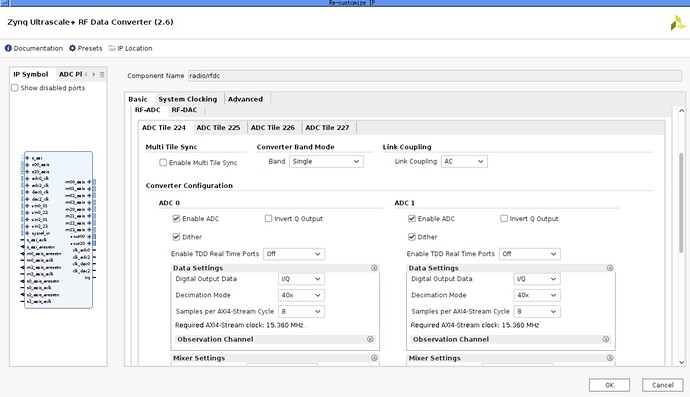Open ADC 0 Digital Output Data dropdown
The height and width of the screenshot is (397, 690).
click(301, 279)
